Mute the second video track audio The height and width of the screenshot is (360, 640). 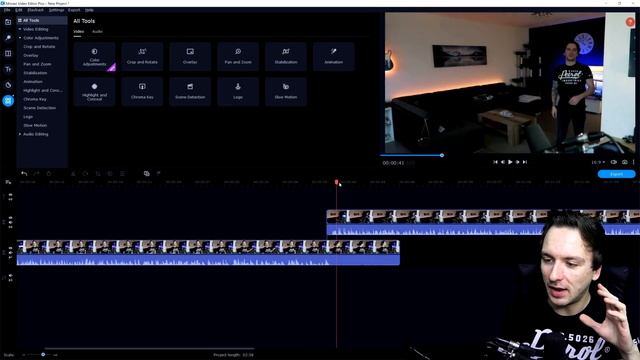tap(10, 223)
